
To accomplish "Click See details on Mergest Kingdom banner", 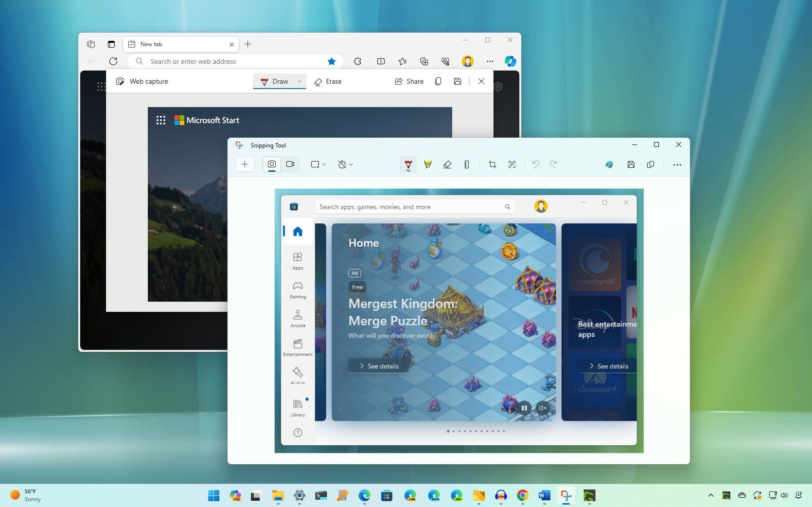I will [x=378, y=366].
